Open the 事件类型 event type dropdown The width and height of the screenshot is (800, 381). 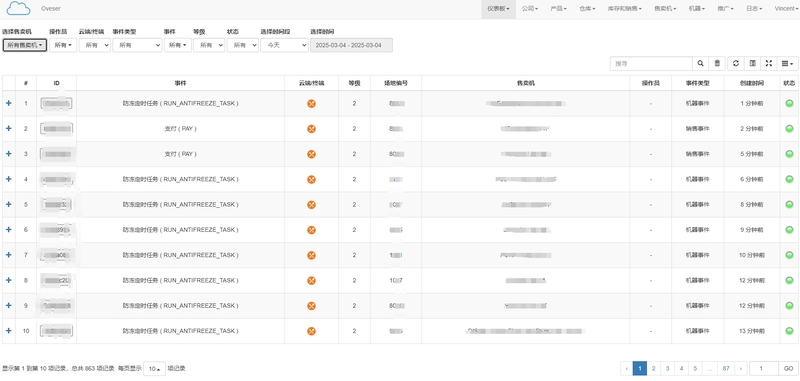pyautogui.click(x=137, y=45)
